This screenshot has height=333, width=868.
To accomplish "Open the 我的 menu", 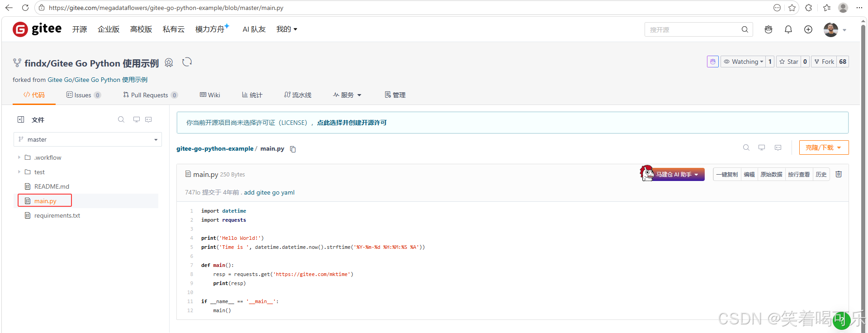I will (x=287, y=29).
